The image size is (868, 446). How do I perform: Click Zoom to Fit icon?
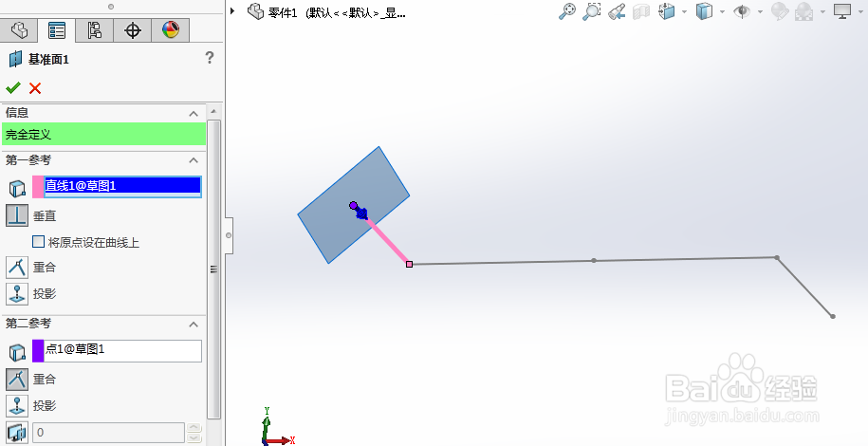coord(567,11)
